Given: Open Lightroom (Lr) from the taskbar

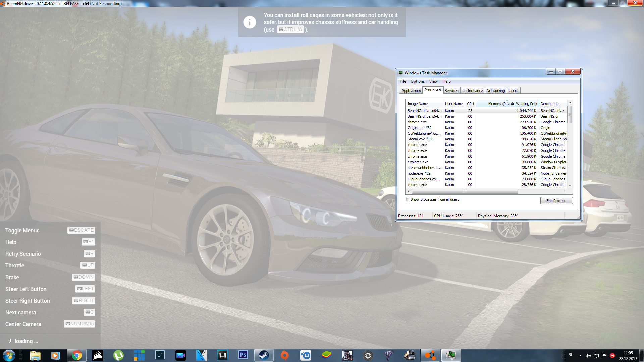Looking at the screenshot, I should pyautogui.click(x=160, y=355).
